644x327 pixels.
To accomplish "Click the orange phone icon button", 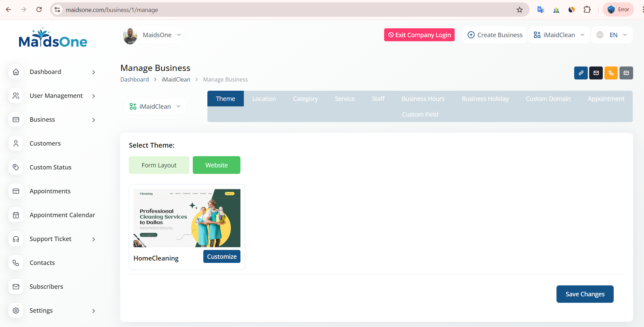I will (x=611, y=73).
